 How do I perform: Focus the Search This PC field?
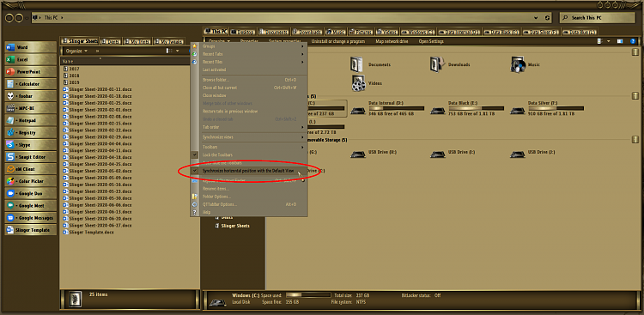pyautogui.click(x=597, y=18)
